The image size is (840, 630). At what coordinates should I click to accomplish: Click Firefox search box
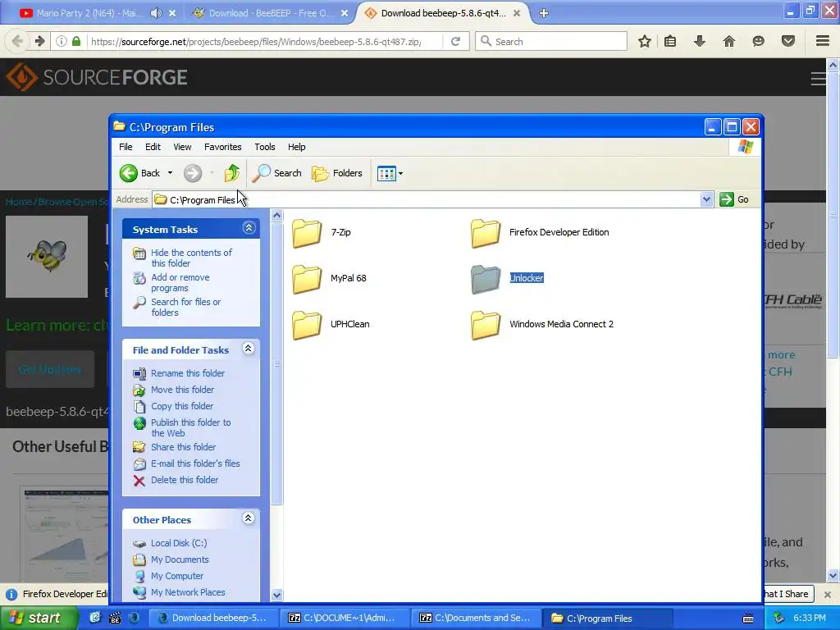[x=551, y=41]
